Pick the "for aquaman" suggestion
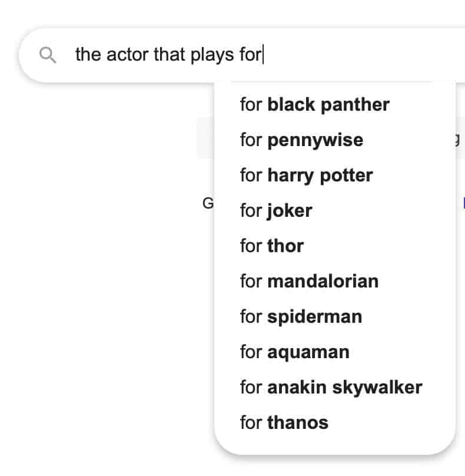Screen dimensions: 465x476 pyautogui.click(x=294, y=352)
